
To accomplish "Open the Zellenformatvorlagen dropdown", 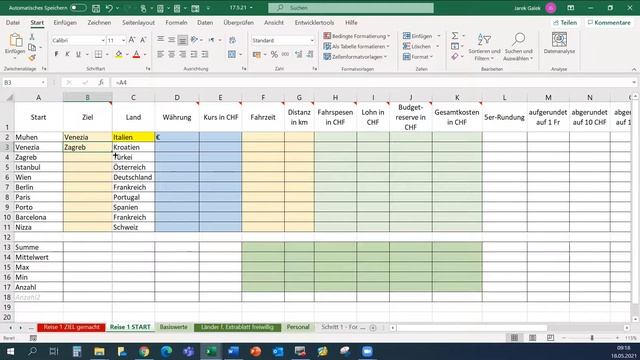I will pos(355,57).
